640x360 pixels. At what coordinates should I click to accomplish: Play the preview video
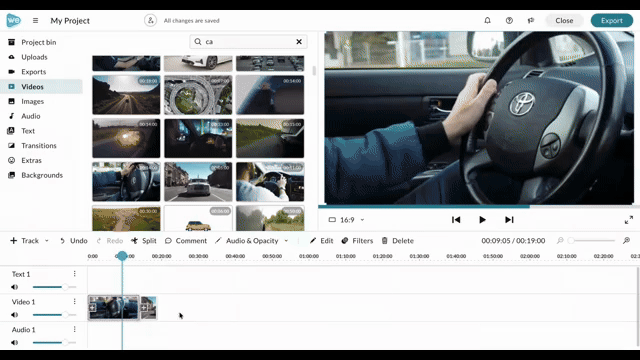(482, 220)
